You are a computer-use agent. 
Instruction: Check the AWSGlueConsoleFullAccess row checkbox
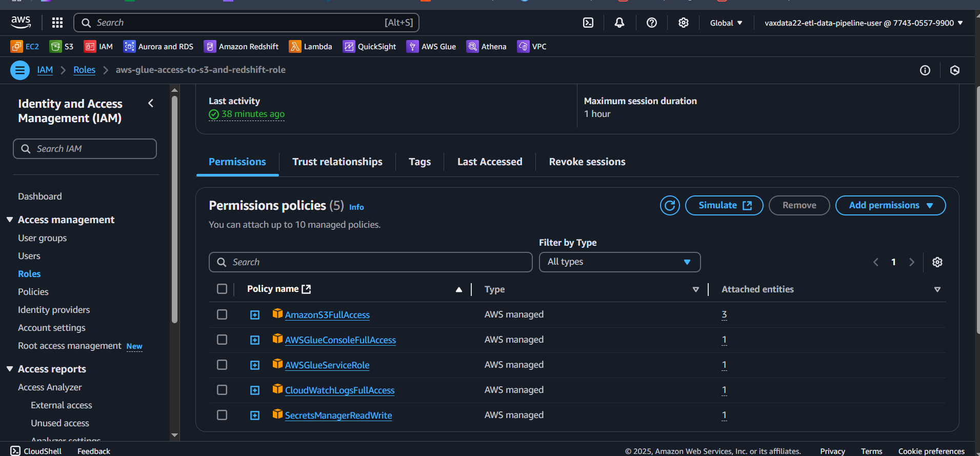pyautogui.click(x=222, y=340)
